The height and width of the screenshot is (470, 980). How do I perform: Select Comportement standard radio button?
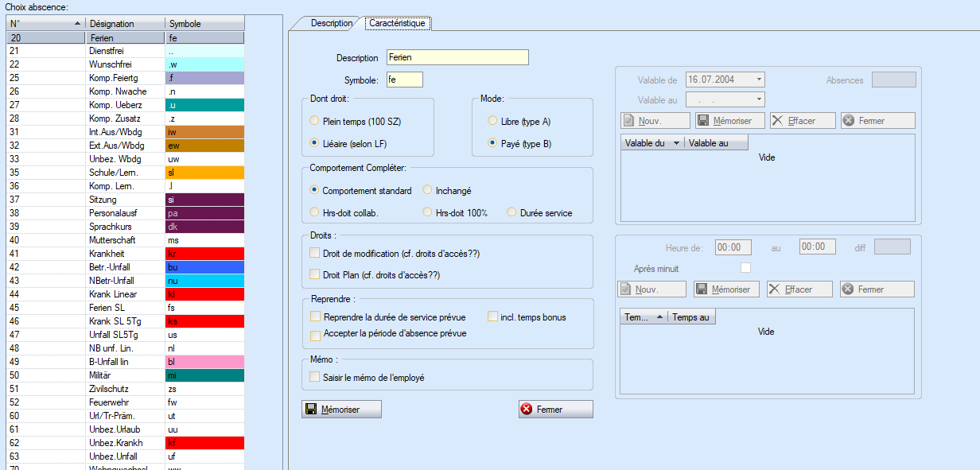point(314,191)
